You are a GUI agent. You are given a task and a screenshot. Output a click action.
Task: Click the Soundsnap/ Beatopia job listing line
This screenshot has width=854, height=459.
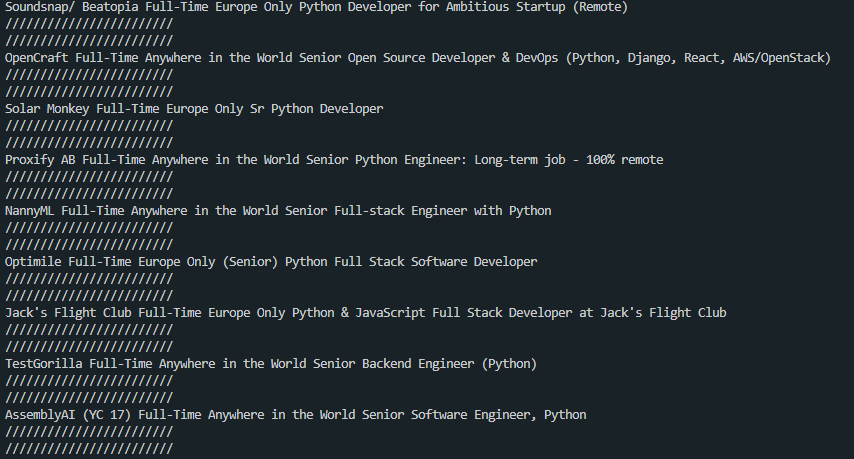[316, 7]
